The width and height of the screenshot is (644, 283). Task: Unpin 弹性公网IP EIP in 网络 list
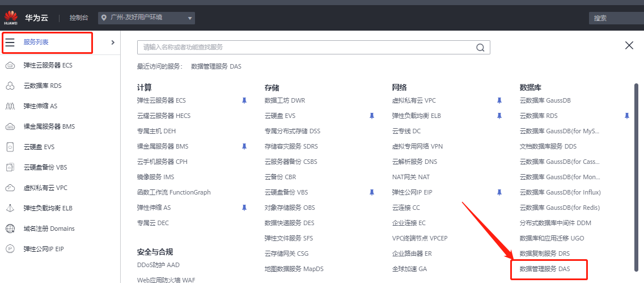(x=499, y=192)
